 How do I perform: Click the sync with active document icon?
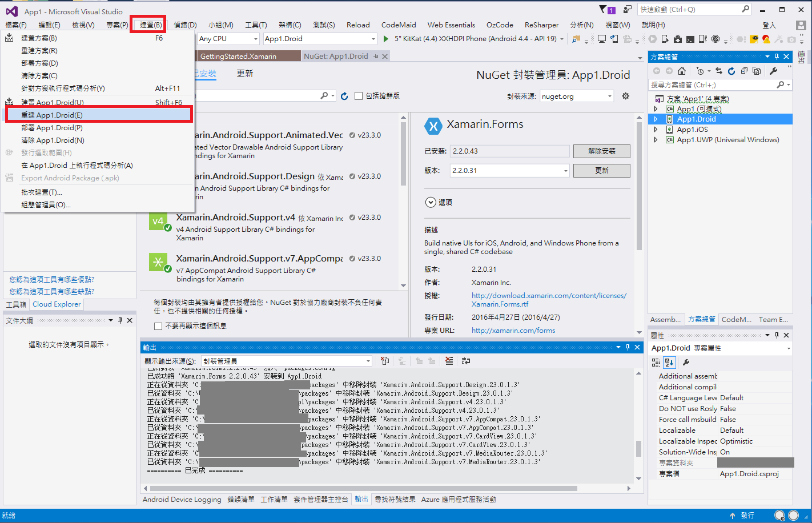(x=719, y=71)
